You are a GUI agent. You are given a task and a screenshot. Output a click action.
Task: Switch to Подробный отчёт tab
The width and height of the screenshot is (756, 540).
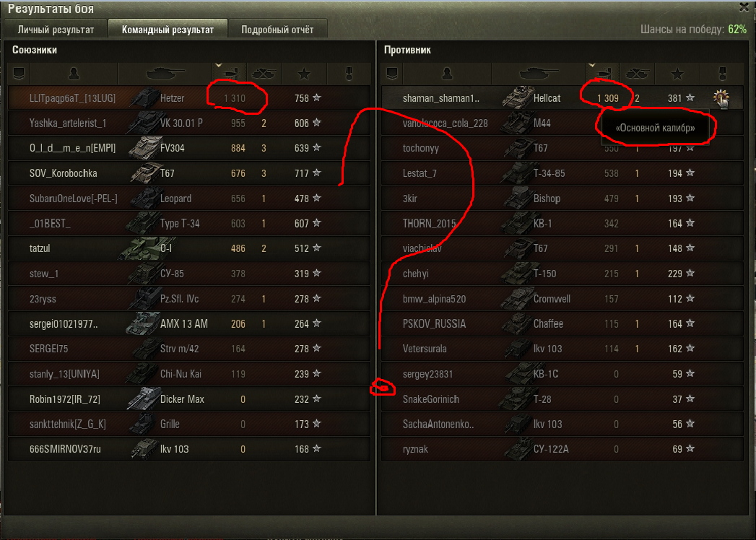coord(278,30)
